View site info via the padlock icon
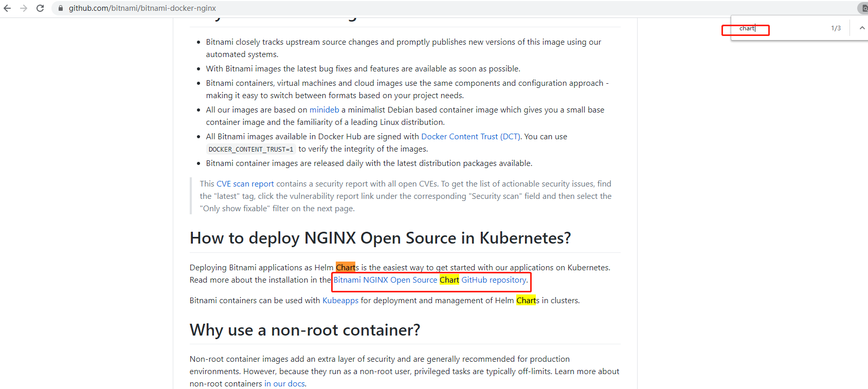The height and width of the screenshot is (389, 868). click(60, 8)
